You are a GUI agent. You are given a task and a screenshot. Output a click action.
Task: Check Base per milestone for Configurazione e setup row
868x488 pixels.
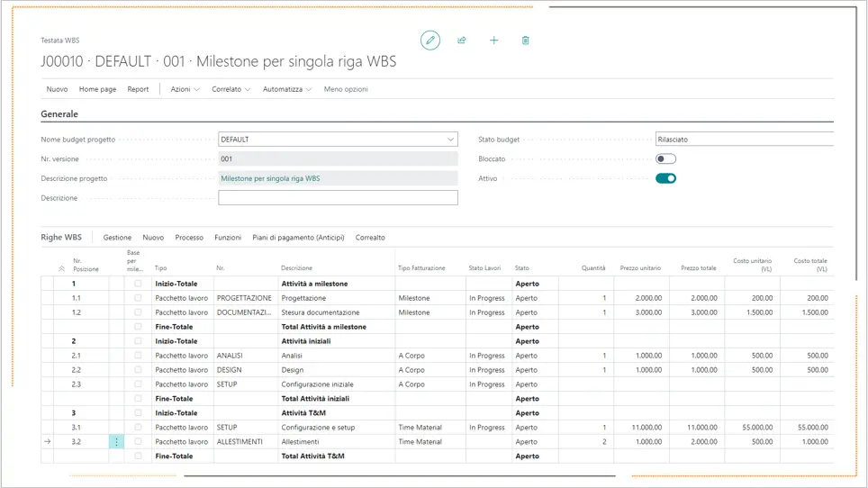(138, 427)
